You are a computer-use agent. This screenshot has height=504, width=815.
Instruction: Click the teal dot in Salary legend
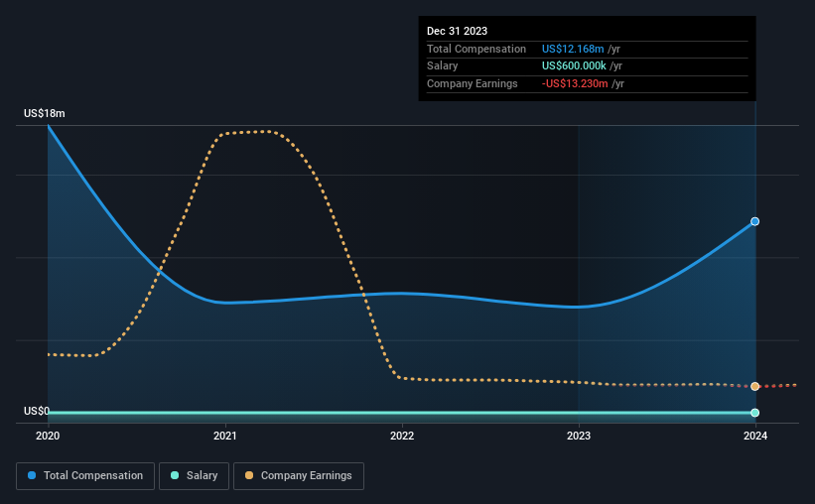[x=175, y=475]
